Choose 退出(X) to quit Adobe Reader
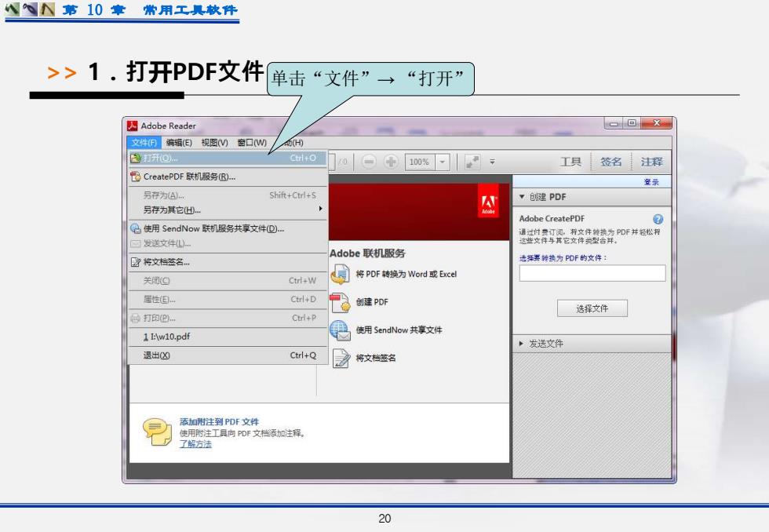769x532 pixels. (228, 355)
